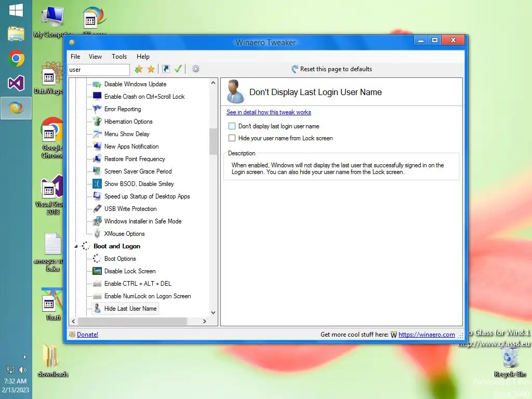
Task: Click the tree vertical scrollbar thumb
Action: [x=213, y=142]
